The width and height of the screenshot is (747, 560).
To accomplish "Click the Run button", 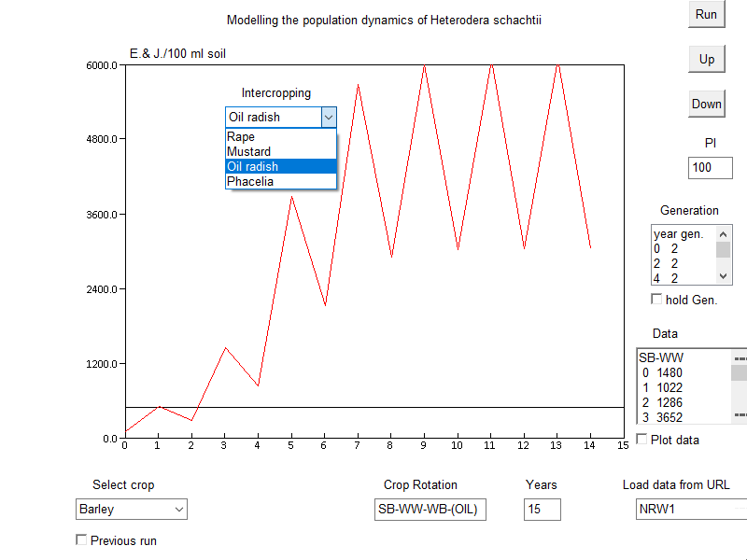I will (x=707, y=14).
